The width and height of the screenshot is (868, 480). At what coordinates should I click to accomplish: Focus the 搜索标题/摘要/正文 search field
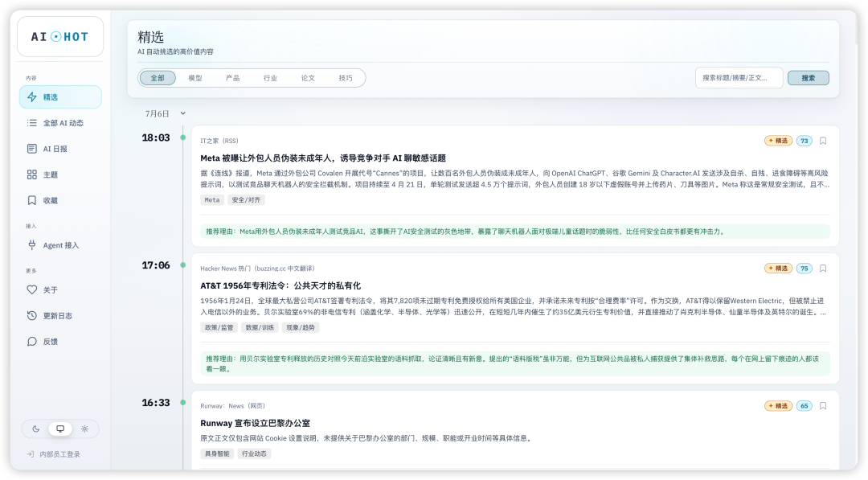[x=739, y=78]
